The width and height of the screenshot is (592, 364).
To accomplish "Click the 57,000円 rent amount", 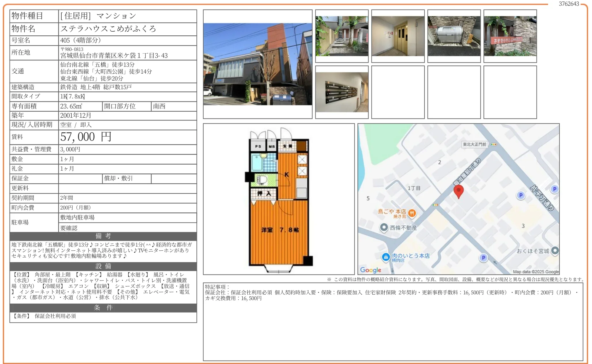I will point(86,137).
